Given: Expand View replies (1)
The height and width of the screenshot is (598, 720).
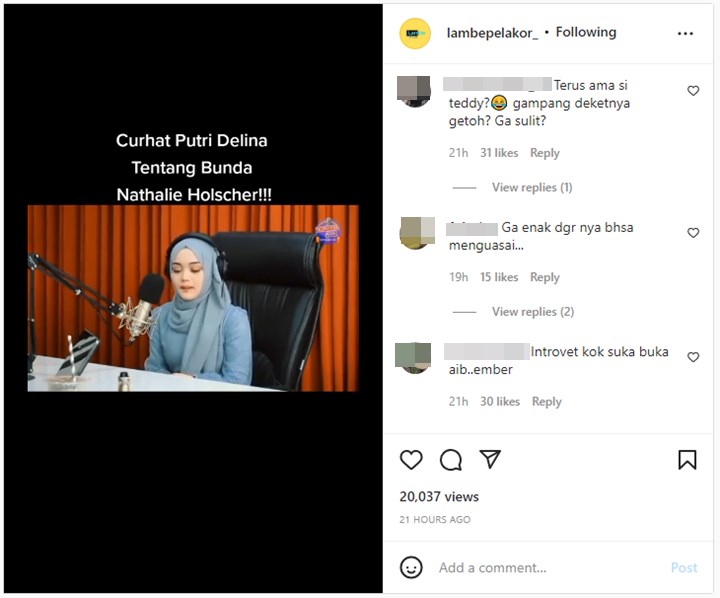Looking at the screenshot, I should 532,187.
